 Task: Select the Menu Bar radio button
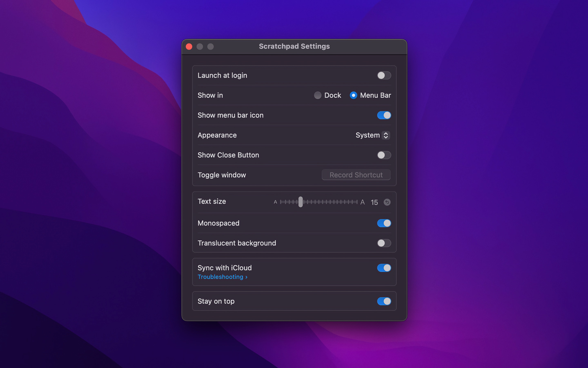coord(353,95)
